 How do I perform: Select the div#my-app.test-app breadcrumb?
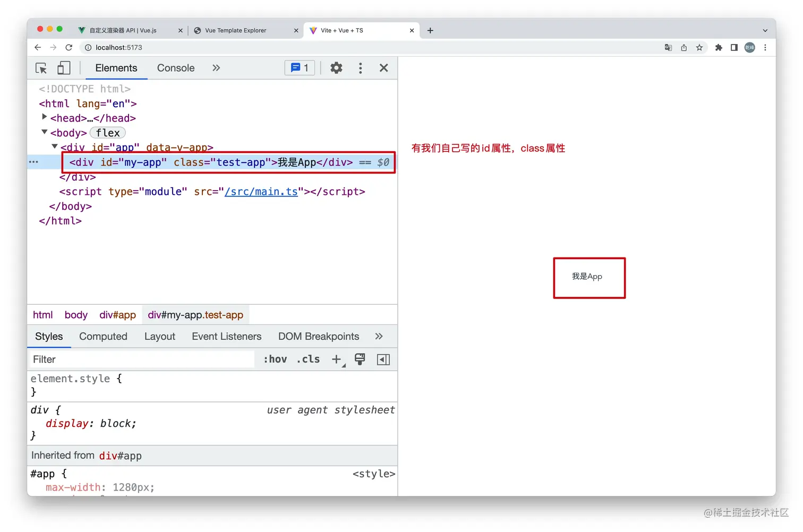195,315
